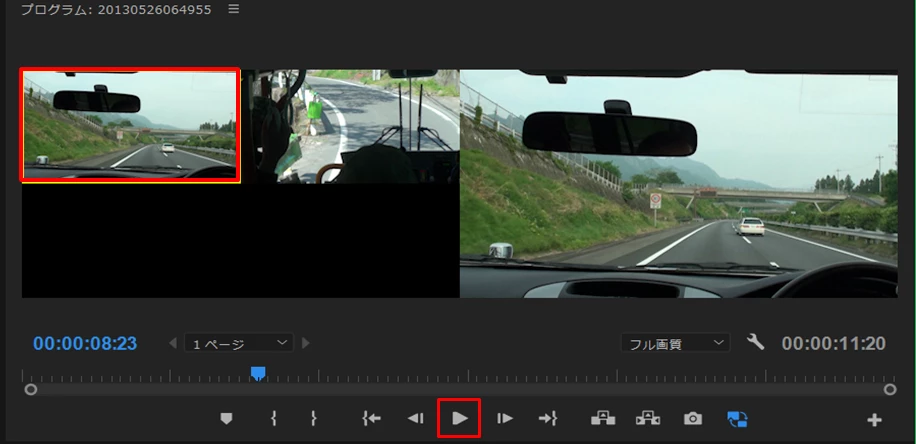
Task: Click the duration 00:00:11:20
Action: (x=834, y=344)
